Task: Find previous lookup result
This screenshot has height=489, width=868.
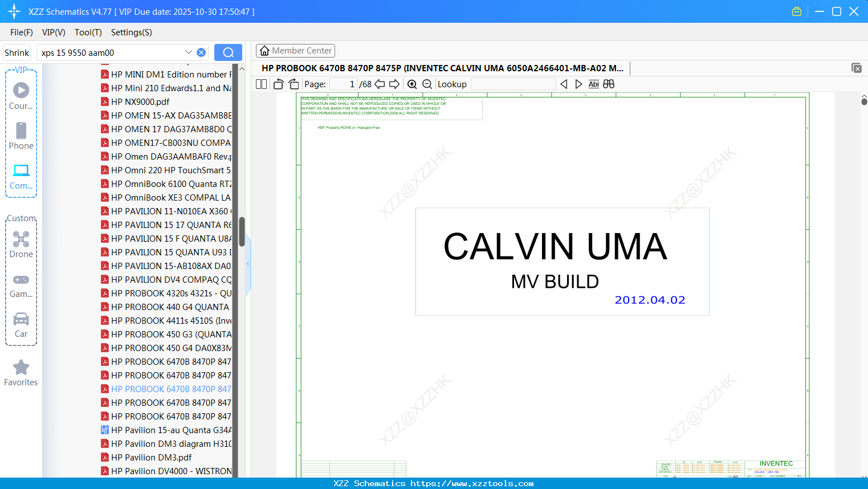Action: 564,84
